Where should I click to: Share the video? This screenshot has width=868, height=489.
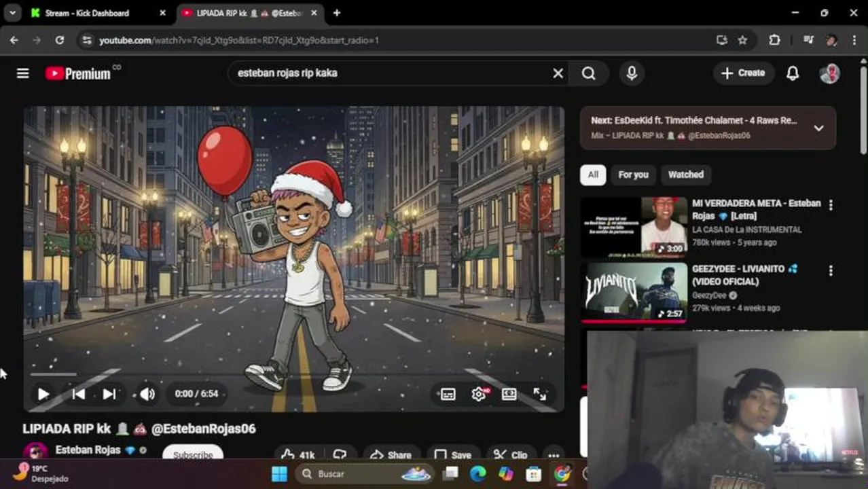(x=391, y=455)
